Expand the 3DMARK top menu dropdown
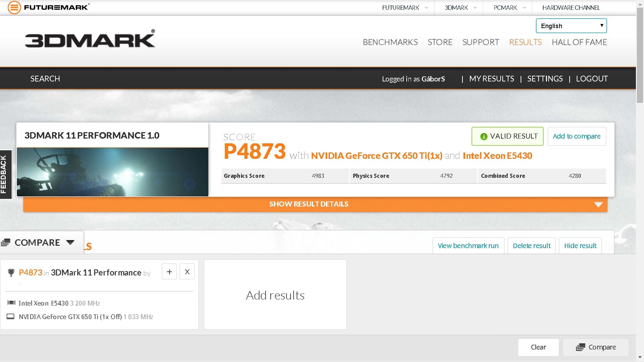The image size is (644, 362). point(475,8)
